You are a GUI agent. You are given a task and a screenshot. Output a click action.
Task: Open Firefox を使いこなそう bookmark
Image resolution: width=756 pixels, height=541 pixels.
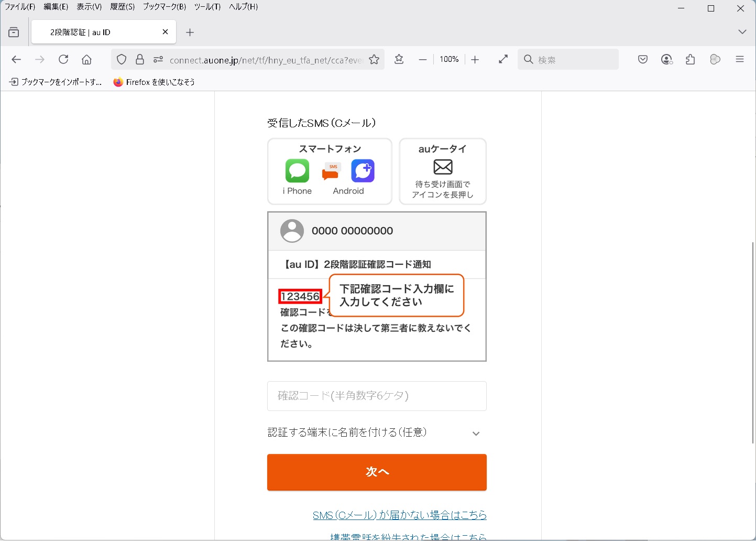[155, 82]
